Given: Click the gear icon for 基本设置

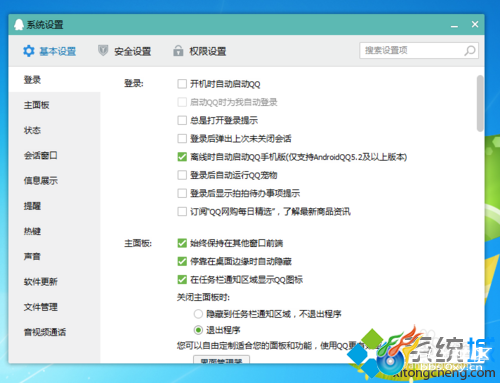Looking at the screenshot, I should click(x=29, y=51).
